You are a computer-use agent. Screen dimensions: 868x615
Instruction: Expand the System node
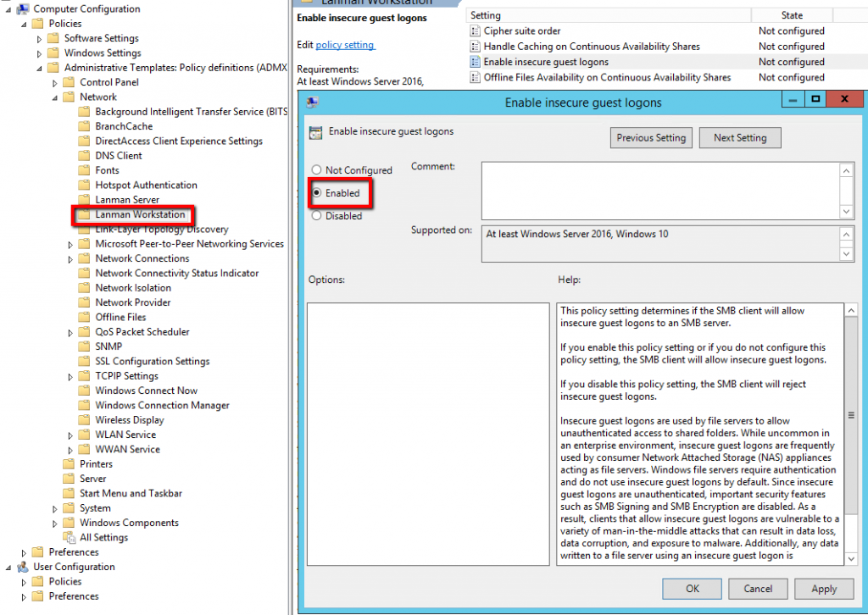point(55,509)
